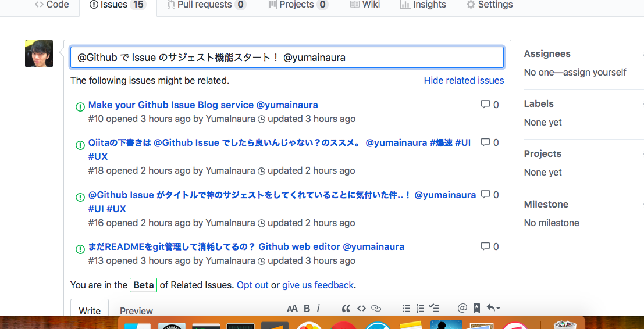Open issue 'Make your Github Issue Blog service'
The image size is (644, 329).
click(203, 105)
